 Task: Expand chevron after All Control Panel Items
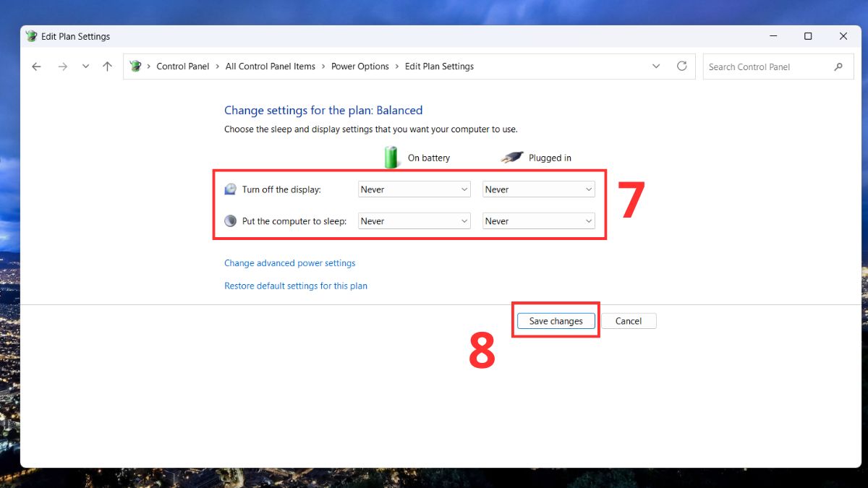tap(323, 67)
